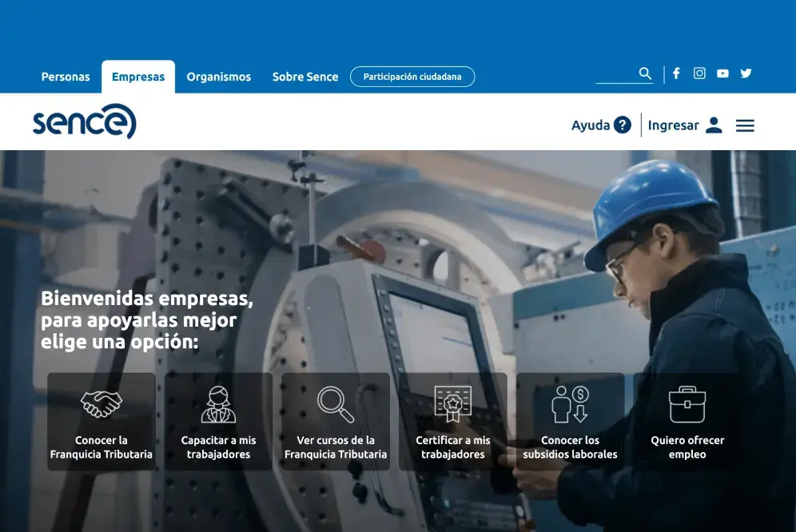Click the Ingresar user profile icon
This screenshot has width=796, height=532.
[x=714, y=125]
